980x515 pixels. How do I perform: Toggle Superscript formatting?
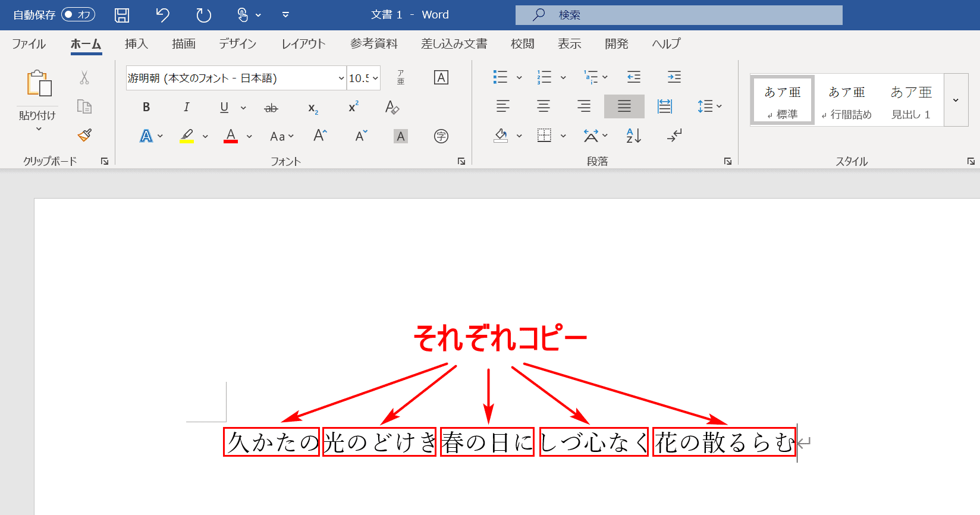[x=354, y=106]
